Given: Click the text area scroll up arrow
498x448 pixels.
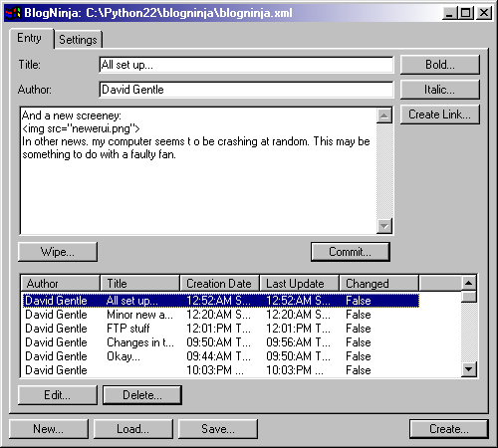Looking at the screenshot, I should (384, 115).
